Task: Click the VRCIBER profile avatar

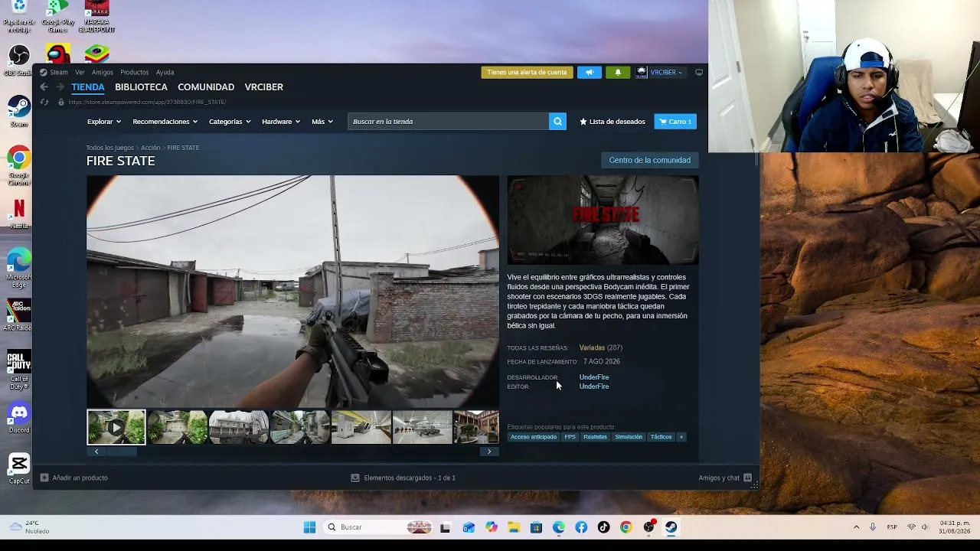Action: (x=642, y=73)
